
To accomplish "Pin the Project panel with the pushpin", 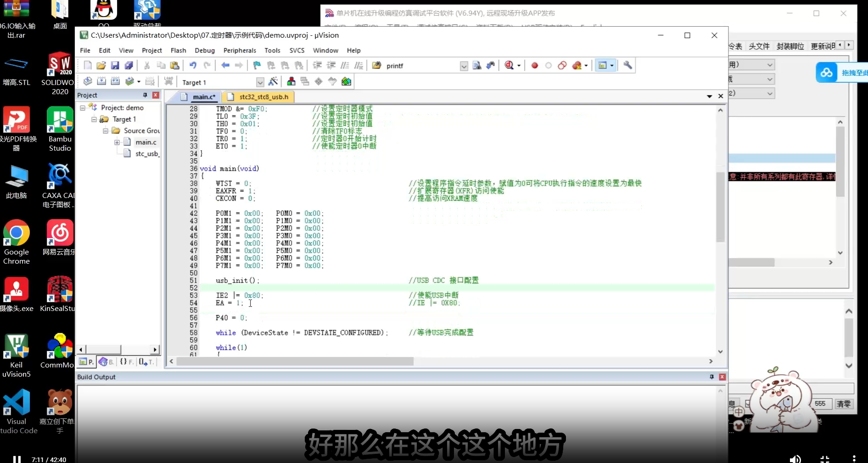I will pyautogui.click(x=145, y=95).
